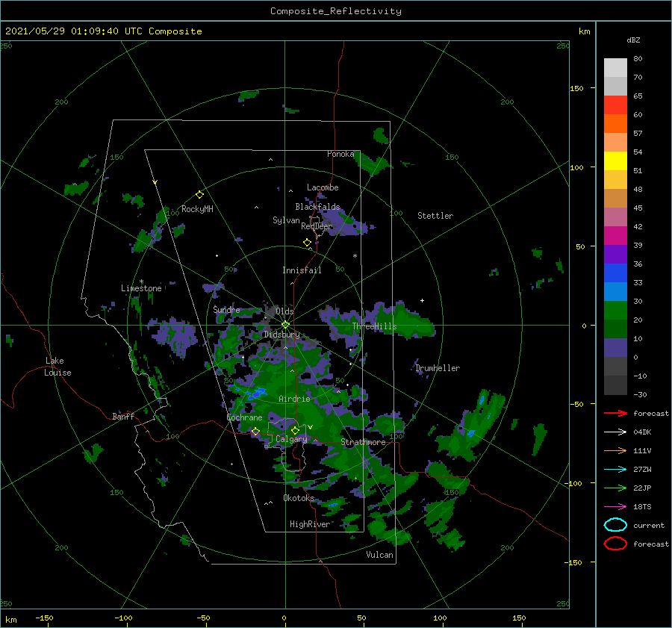Click the yellow diamond marker below RedDeer
The height and width of the screenshot is (628, 672).
[307, 243]
